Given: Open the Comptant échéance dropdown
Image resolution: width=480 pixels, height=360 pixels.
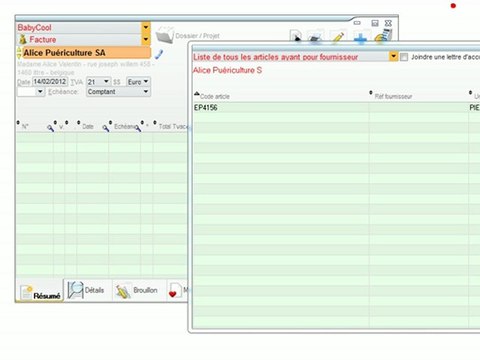Looking at the screenshot, I should click(146, 91).
